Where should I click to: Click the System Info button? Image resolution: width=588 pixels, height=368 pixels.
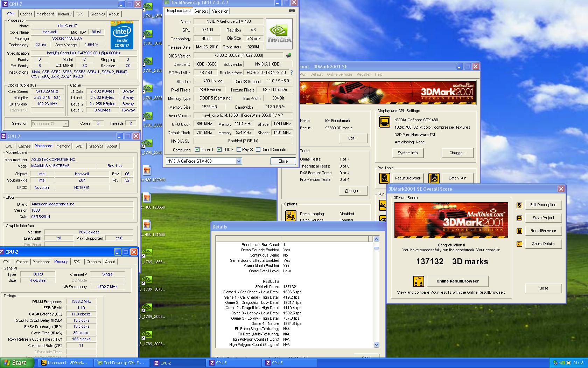coord(407,153)
